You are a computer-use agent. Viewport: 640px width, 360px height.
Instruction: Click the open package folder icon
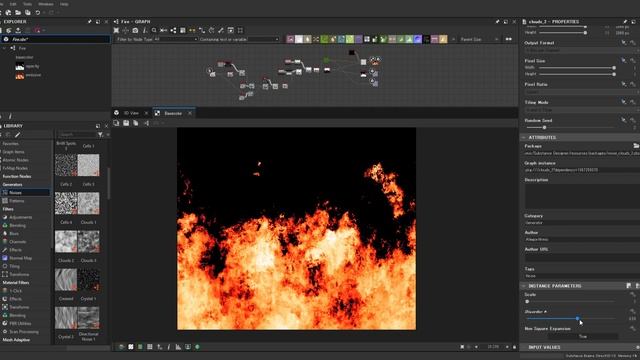pos(18,13)
